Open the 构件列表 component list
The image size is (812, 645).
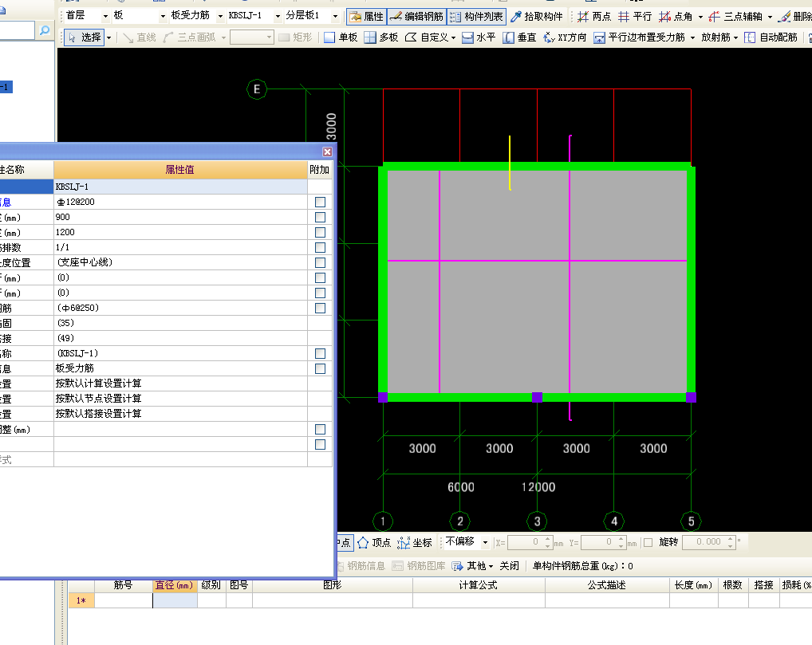(476, 17)
